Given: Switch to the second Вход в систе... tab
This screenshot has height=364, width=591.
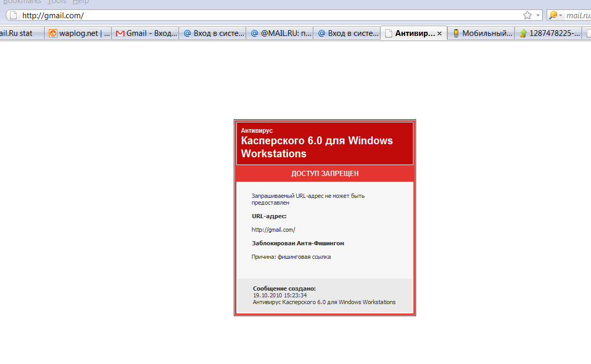Looking at the screenshot, I should pos(347,33).
